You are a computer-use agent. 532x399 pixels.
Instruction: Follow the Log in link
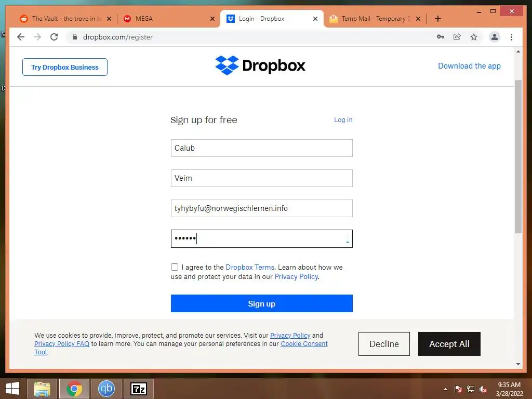coord(343,120)
